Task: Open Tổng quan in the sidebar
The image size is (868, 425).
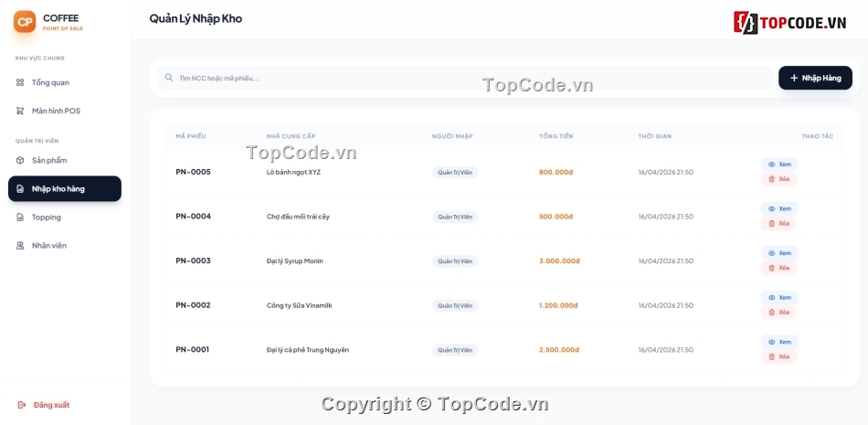Action: 65,82
